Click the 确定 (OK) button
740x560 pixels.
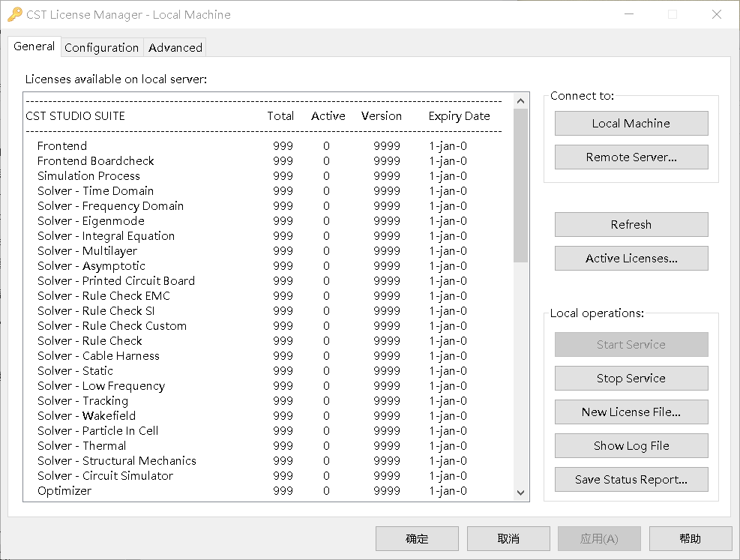click(417, 539)
